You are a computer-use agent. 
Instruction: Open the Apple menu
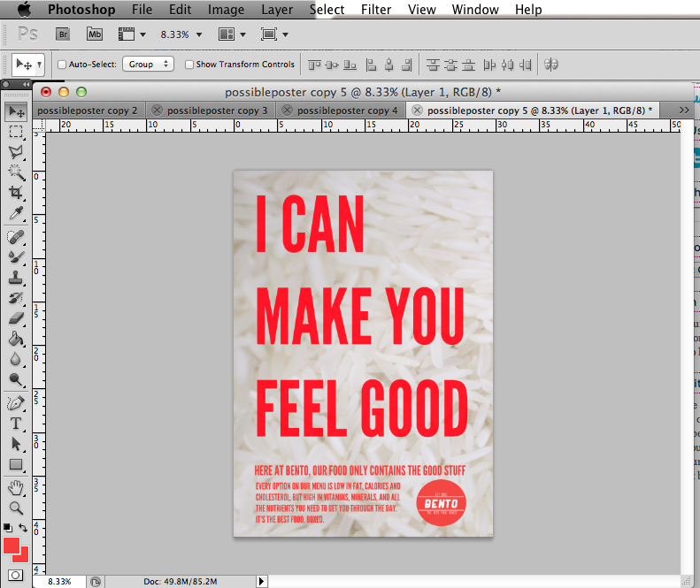(x=25, y=10)
